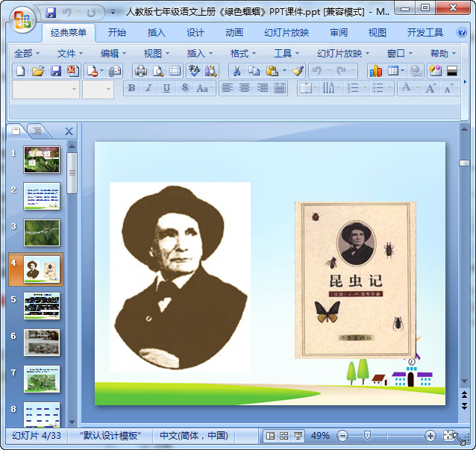This screenshot has width=476, height=450.
Task: Select the format painter brush
Action: point(298,71)
